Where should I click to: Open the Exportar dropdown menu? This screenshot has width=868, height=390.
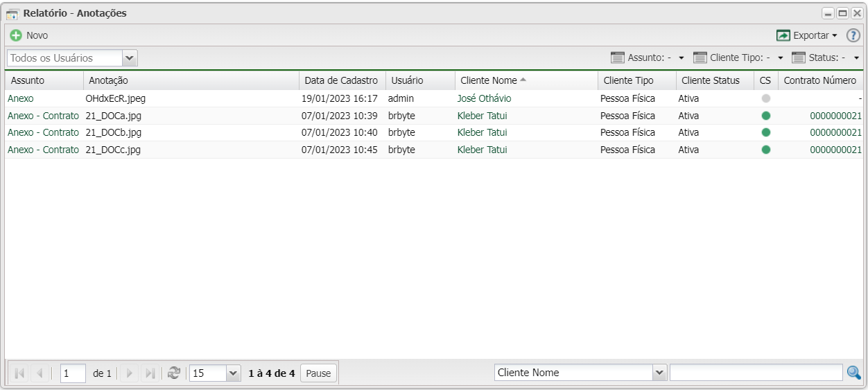coord(808,35)
